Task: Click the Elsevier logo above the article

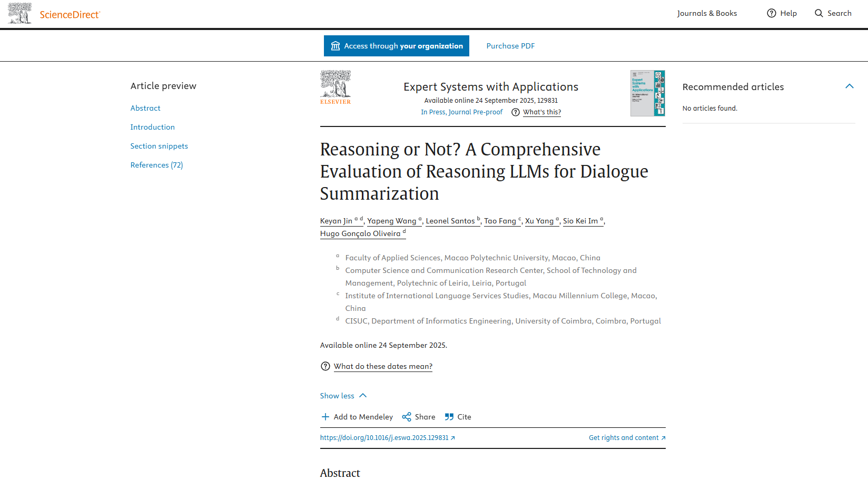Action: 336,87
